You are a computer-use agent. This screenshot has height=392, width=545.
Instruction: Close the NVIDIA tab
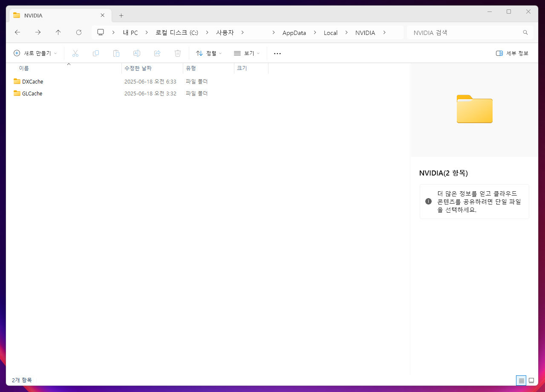102,15
